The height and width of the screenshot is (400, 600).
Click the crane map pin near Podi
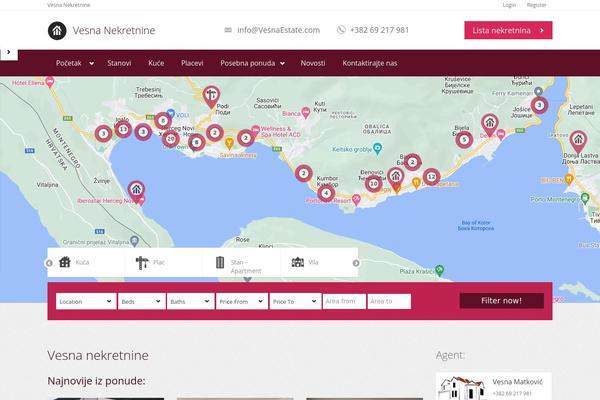click(211, 96)
